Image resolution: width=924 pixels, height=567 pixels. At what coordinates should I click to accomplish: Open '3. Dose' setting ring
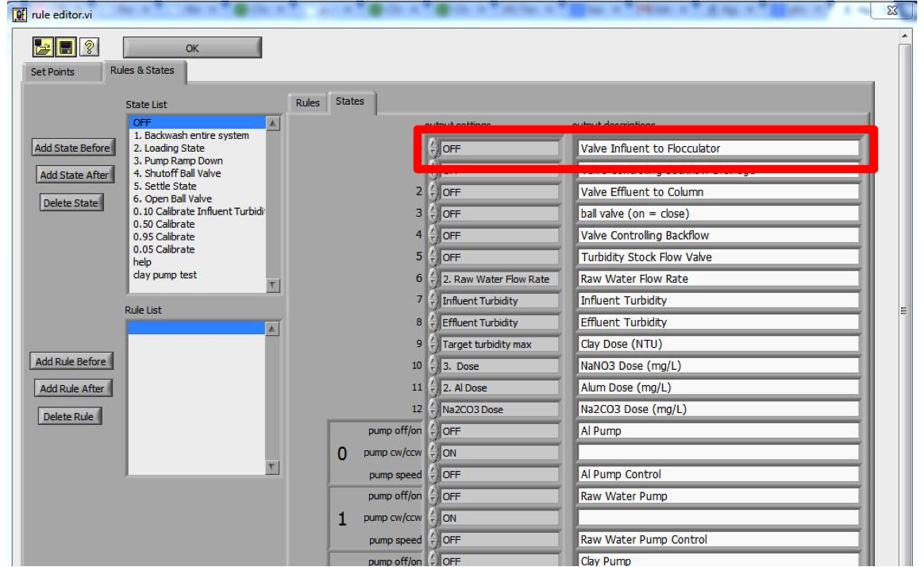(x=500, y=366)
